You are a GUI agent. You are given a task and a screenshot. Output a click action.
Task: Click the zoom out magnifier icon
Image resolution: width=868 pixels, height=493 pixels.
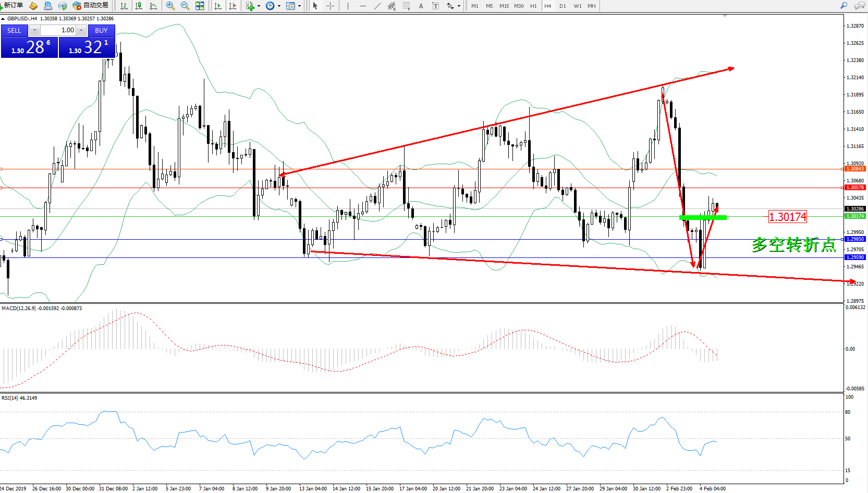185,6
